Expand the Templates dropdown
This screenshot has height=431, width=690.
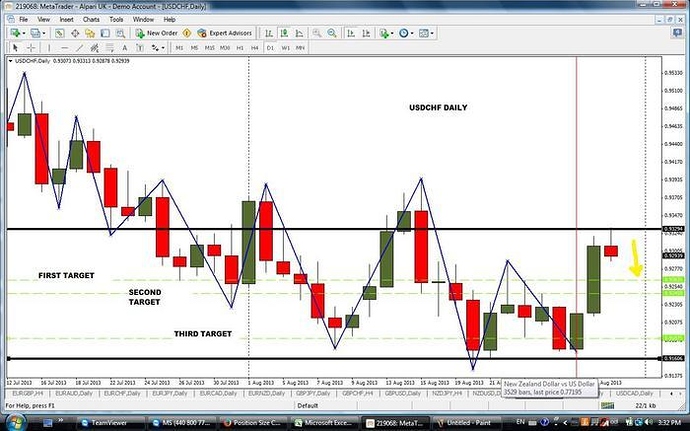click(432, 33)
